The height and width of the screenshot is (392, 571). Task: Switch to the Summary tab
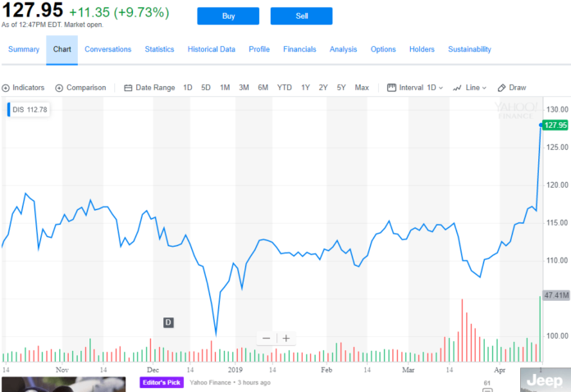click(x=24, y=49)
